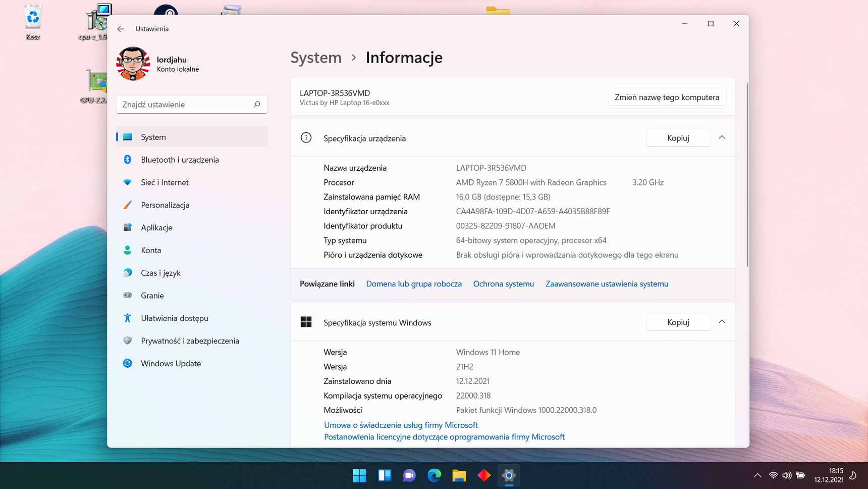
Task: Click the volume speaker icon in tray
Action: pos(787,475)
